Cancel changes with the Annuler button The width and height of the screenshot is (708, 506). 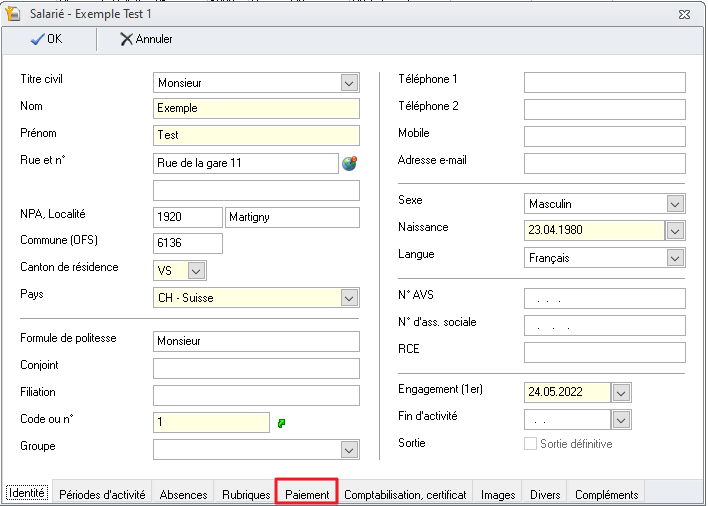[x=146, y=39]
